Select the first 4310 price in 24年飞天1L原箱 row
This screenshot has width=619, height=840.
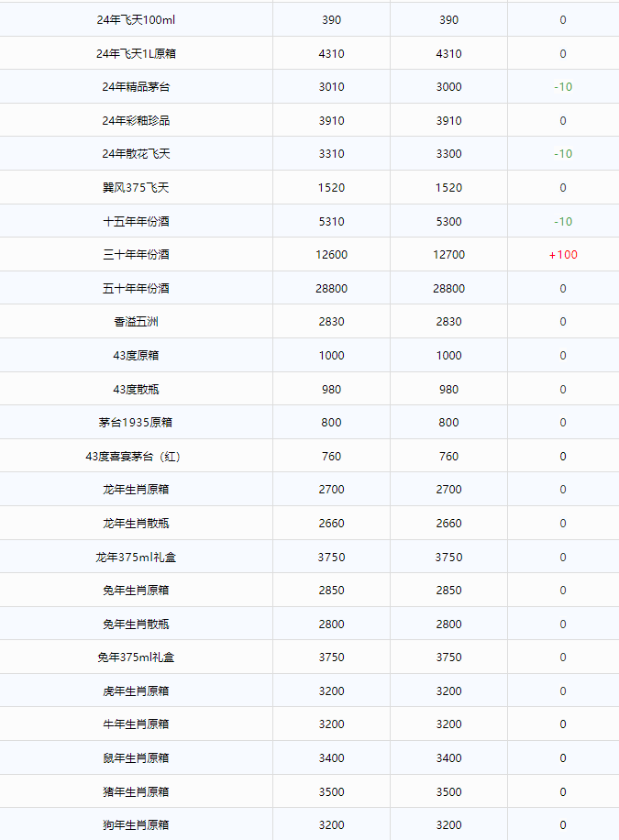tap(331, 53)
